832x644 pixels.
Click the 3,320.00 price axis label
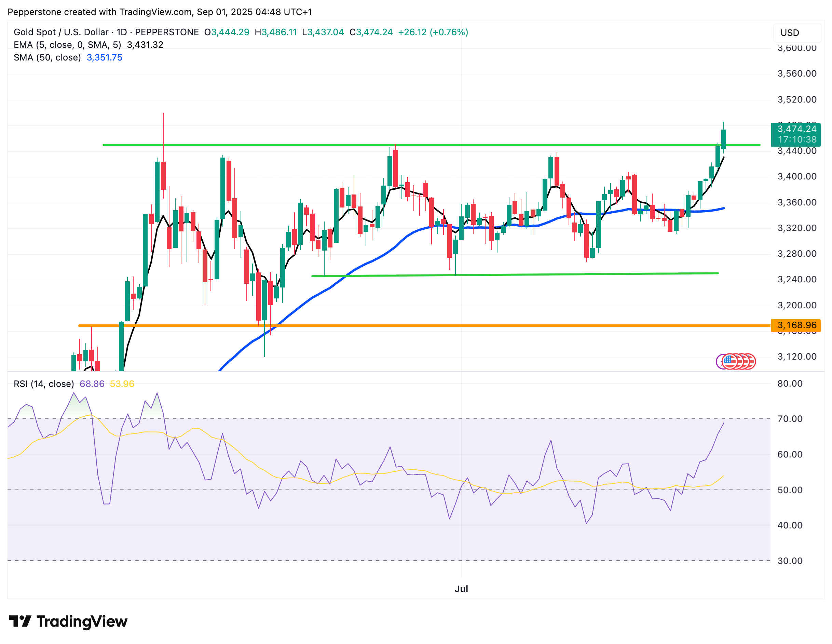point(796,228)
